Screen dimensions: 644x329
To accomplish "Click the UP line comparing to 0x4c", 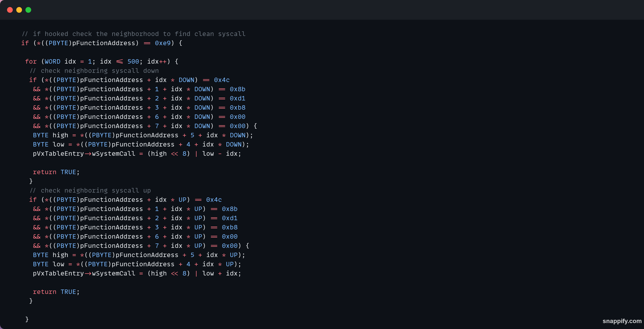I will pyautogui.click(x=125, y=200).
